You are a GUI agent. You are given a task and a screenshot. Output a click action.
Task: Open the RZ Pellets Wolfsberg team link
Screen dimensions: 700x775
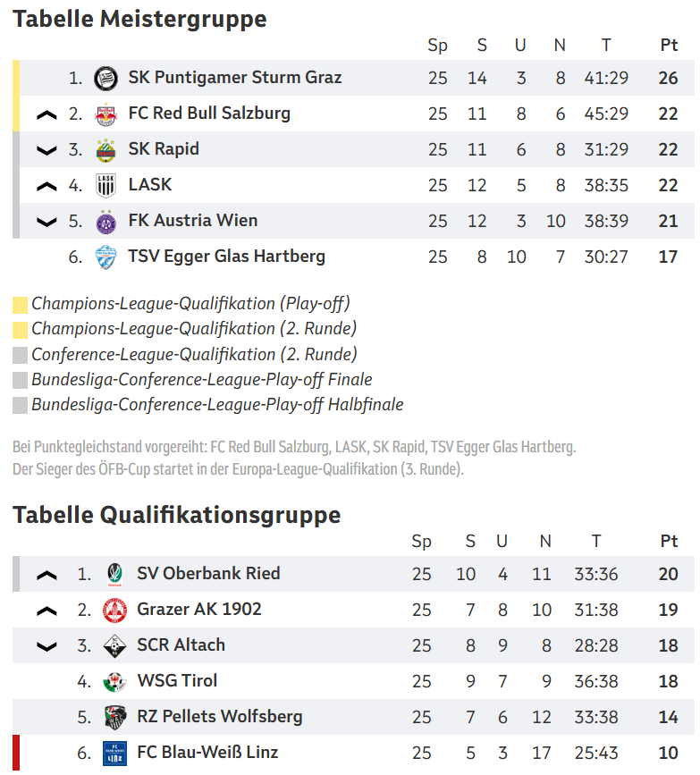tap(219, 717)
